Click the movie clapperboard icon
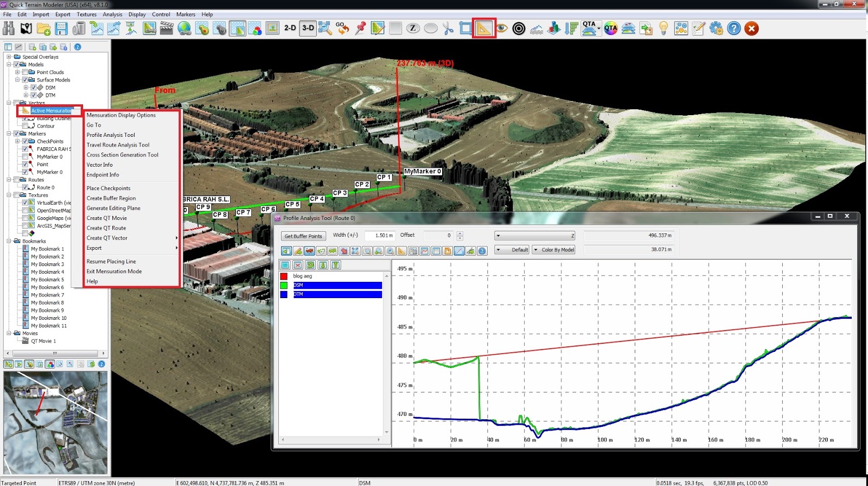868x486 pixels. (x=167, y=28)
